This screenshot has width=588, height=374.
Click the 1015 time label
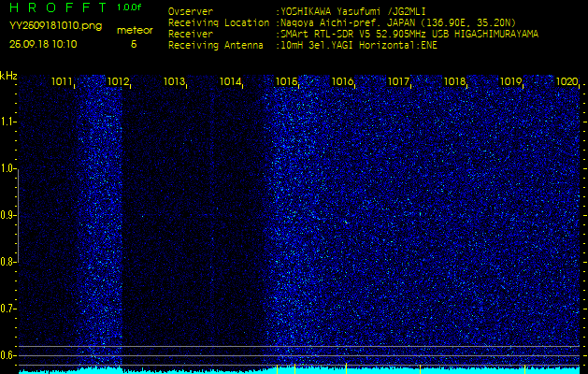(x=286, y=81)
